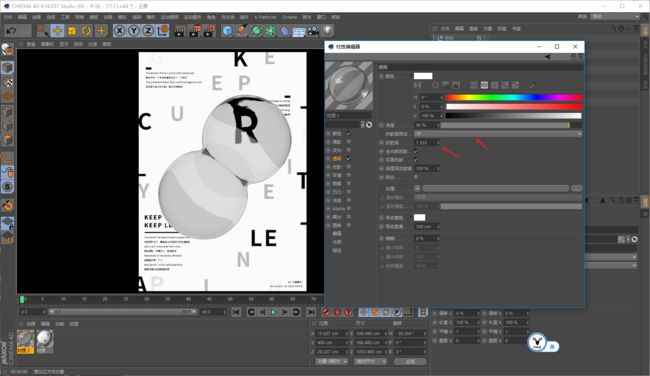650x376 pixels.
Task: Toggle the Y axis lock icon
Action: click(134, 31)
